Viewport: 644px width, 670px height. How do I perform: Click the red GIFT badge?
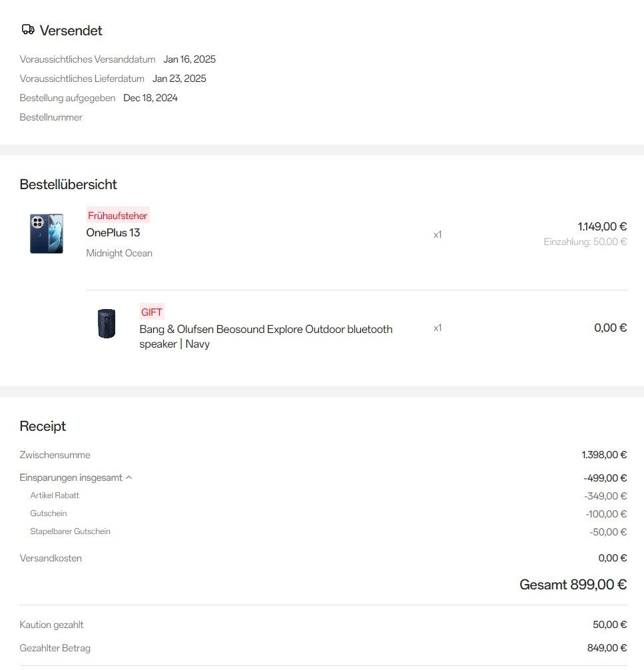(x=152, y=312)
